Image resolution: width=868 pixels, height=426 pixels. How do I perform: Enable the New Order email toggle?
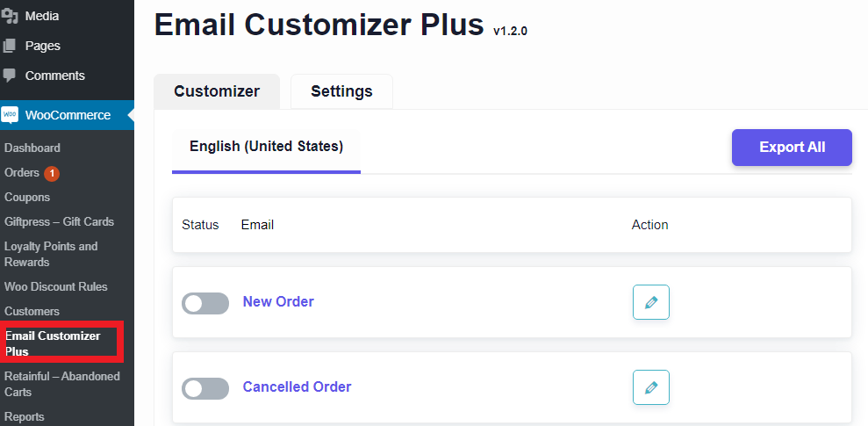tap(204, 303)
